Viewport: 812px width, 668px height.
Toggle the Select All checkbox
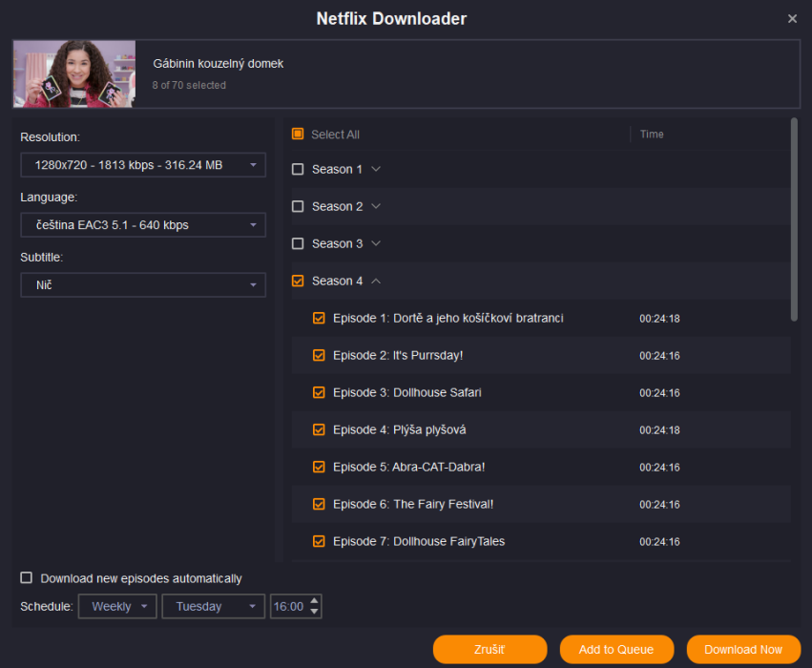(x=298, y=135)
